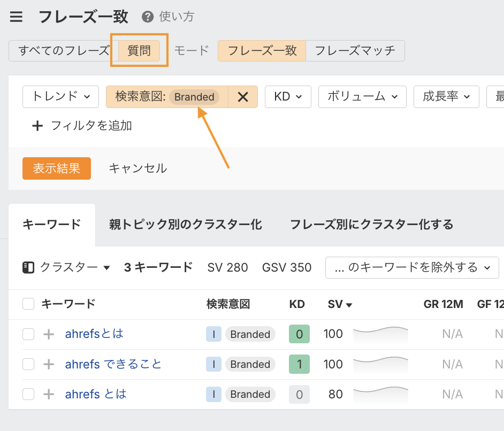Screen dimensions: 504x431
Task: Click the plus icon next to ahrefs できること
Action: (x=48, y=364)
